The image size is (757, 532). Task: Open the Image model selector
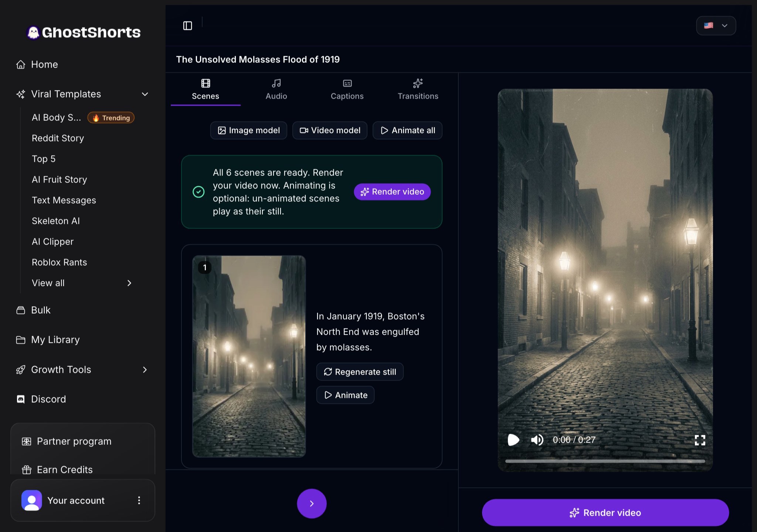[249, 130]
